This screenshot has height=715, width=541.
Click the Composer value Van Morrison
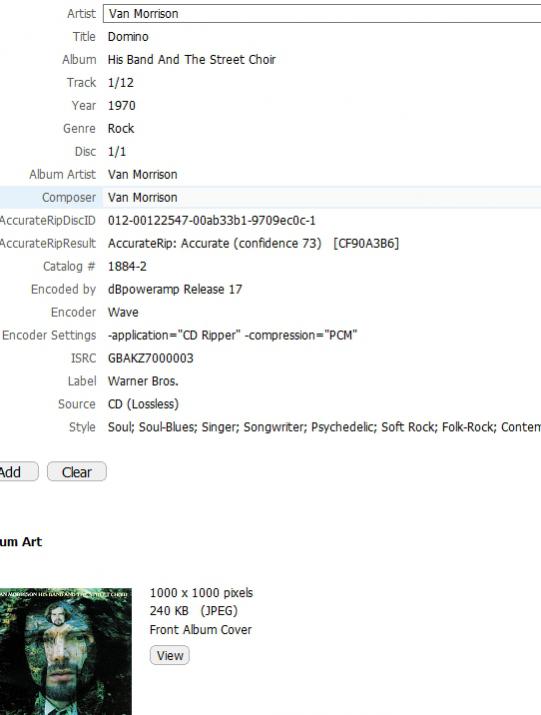point(142,197)
